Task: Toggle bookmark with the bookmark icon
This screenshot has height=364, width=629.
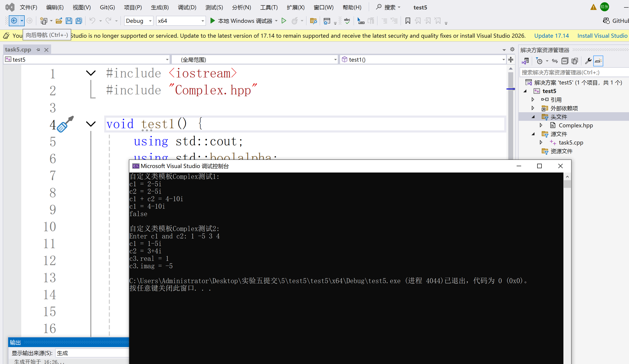Action: coord(408,21)
